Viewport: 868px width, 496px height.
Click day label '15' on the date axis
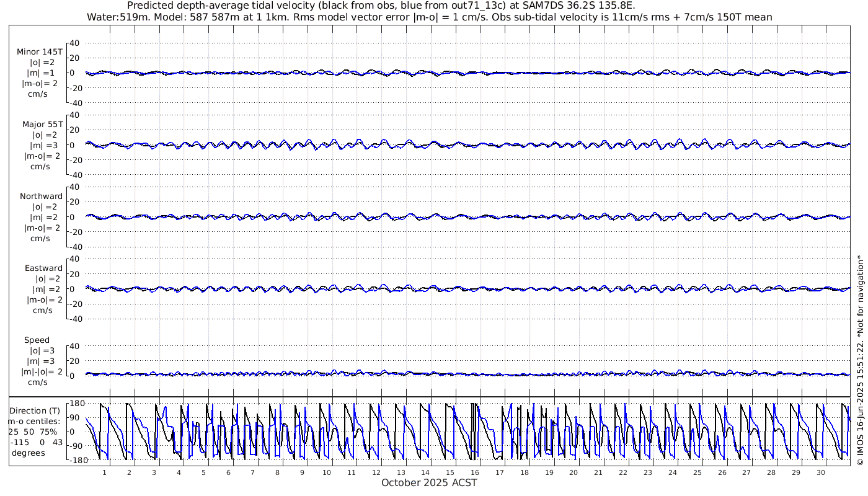[x=450, y=472]
